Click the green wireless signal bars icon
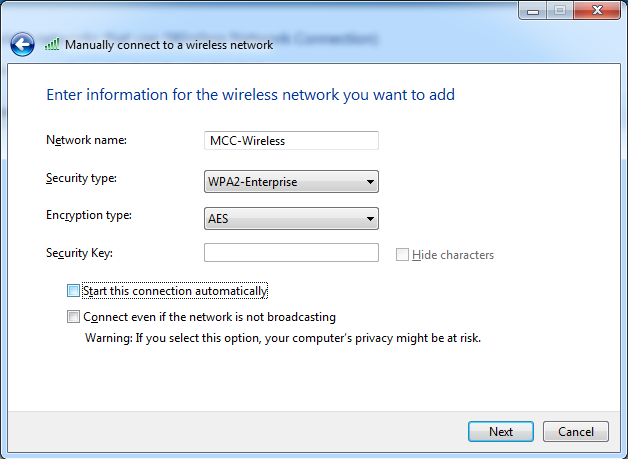The height and width of the screenshot is (459, 629). click(53, 45)
